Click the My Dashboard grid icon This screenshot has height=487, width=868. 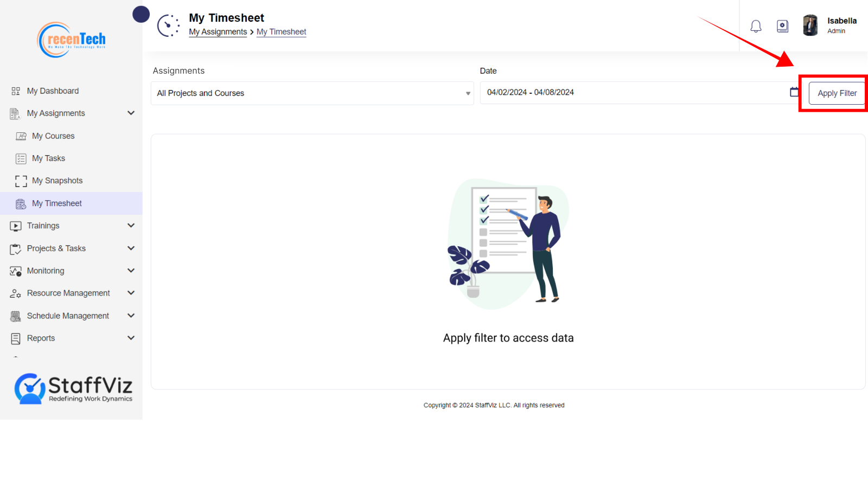[x=16, y=91]
